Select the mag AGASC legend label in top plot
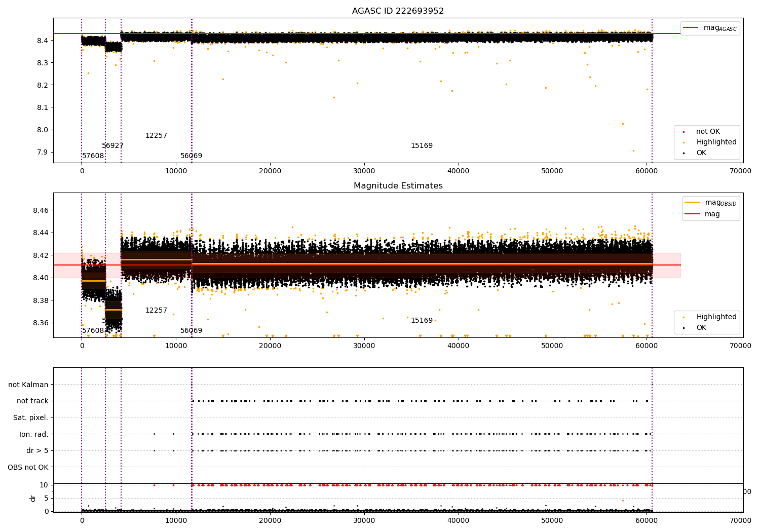This screenshot has width=760, height=532. [720, 28]
